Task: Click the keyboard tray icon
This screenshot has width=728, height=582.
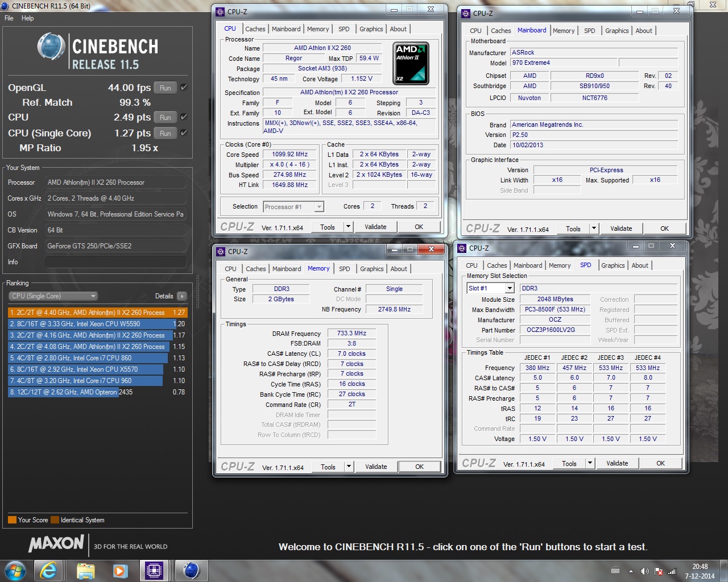Action: (615, 571)
